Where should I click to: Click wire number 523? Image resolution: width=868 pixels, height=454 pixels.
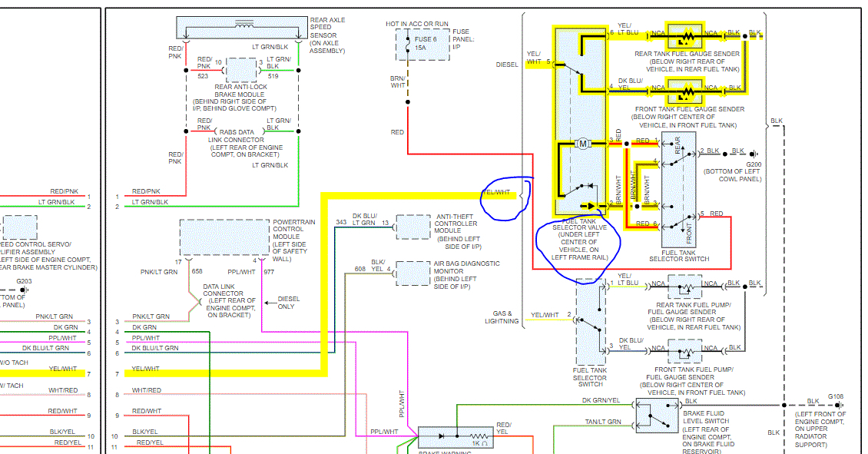pos(203,76)
